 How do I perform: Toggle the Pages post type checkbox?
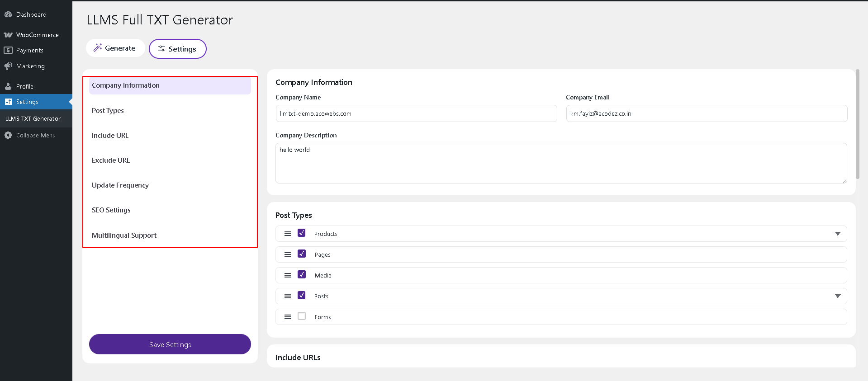(x=302, y=254)
